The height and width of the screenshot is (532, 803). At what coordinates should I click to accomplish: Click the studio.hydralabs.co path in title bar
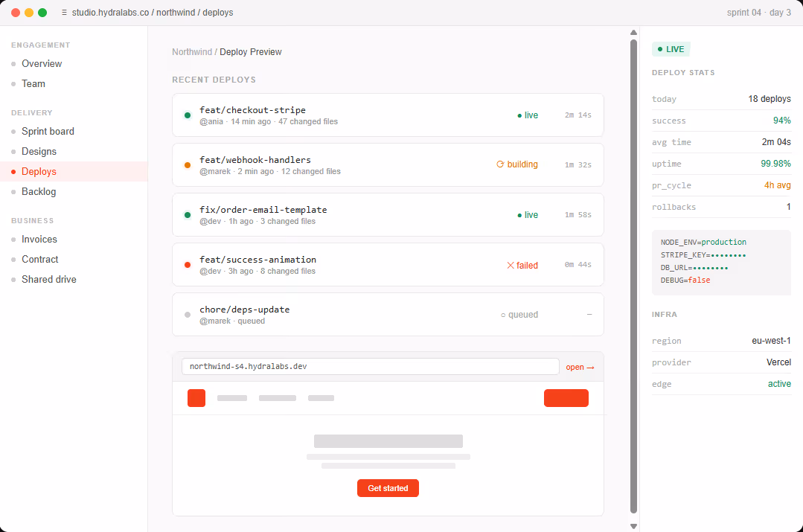click(153, 13)
